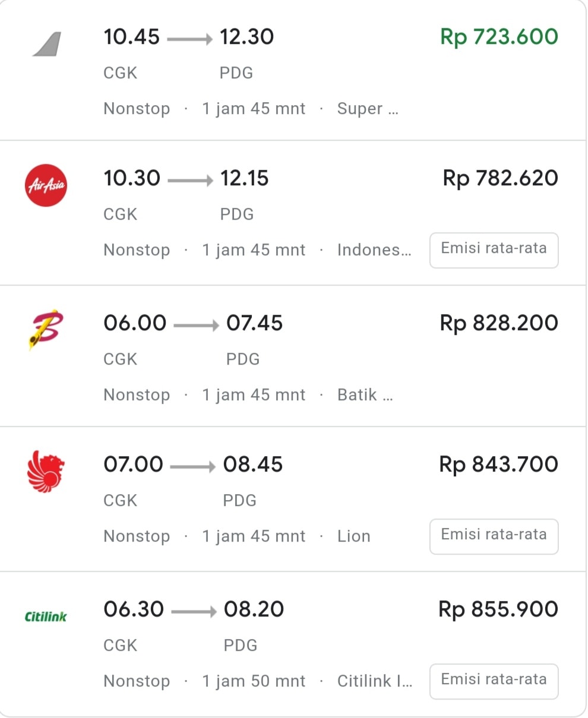Select the Rp 723.600 green price
The height and width of the screenshot is (718, 588).
click(499, 37)
